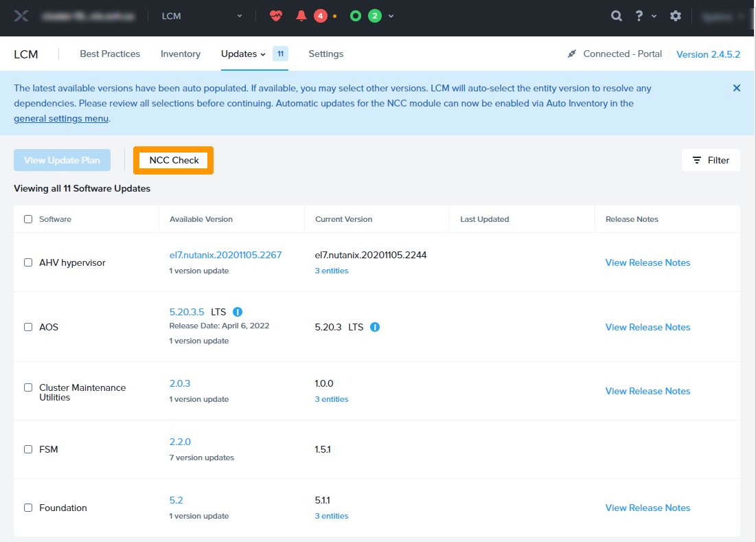Open the settings gear icon
Screen dimensions: 756x542
pos(676,16)
